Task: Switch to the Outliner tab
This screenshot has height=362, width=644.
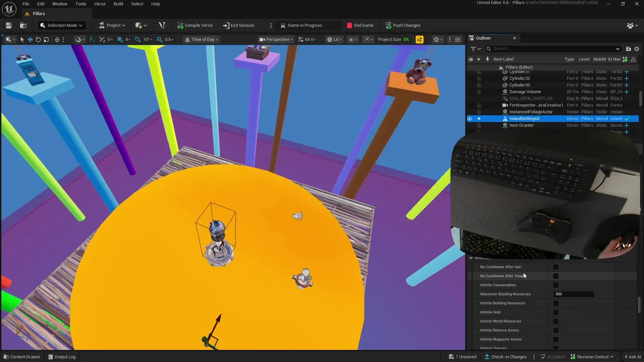Action: tap(483, 38)
